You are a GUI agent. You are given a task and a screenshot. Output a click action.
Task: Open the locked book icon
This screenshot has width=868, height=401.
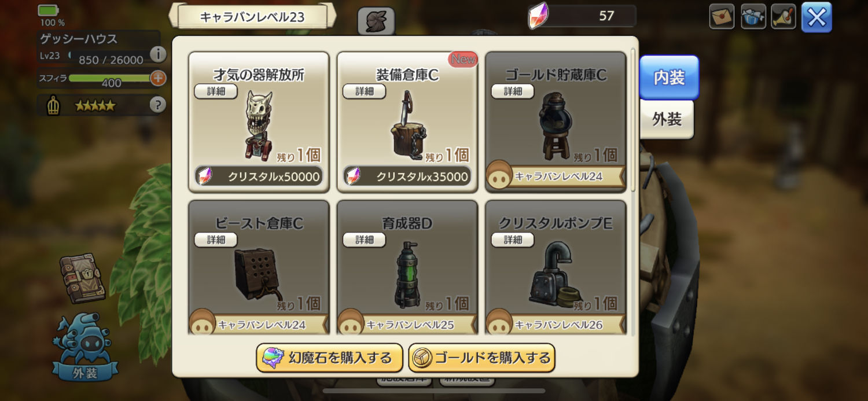pos(82,278)
